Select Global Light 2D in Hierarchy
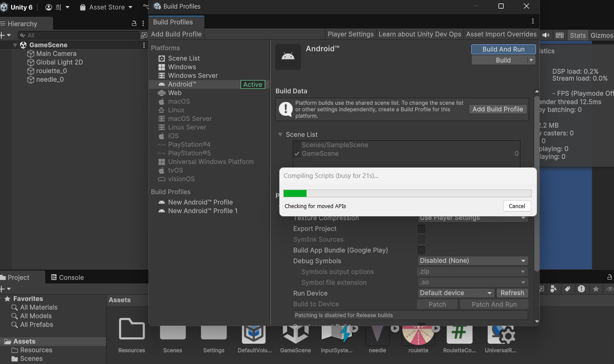Image resolution: width=614 pixels, height=364 pixels. pos(60,62)
